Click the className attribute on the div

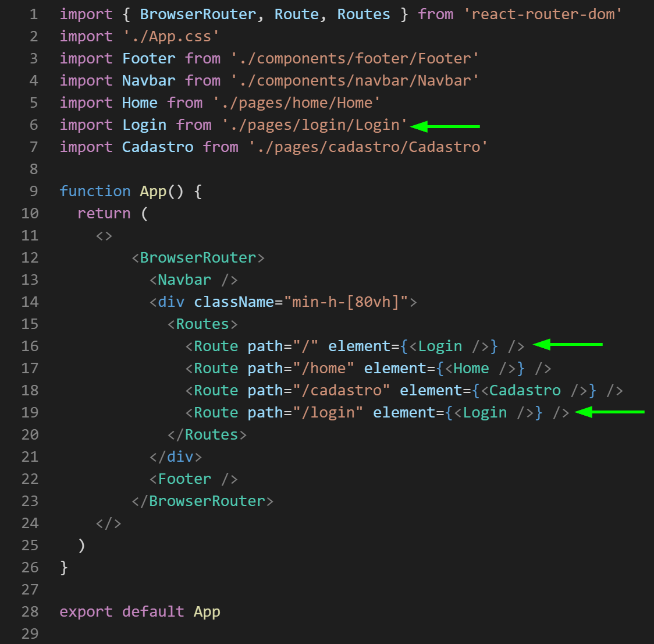pos(234,302)
